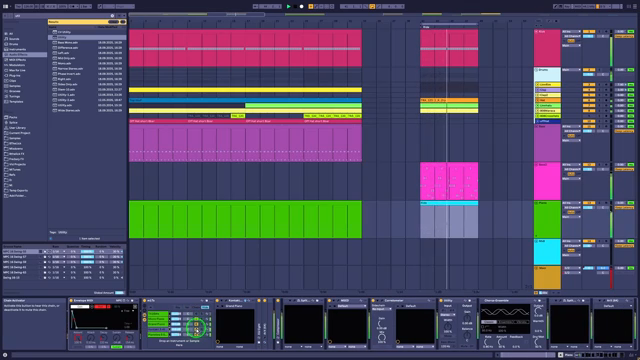
Task: Open Kick track All Ins input dropdown
Action: [x=571, y=31]
